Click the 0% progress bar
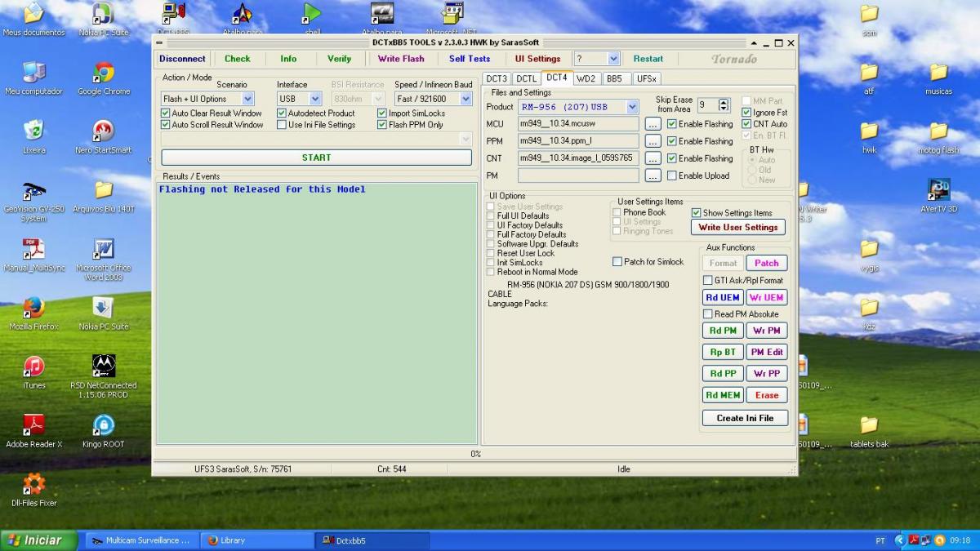Screen dimensions: 980x551 tap(475, 454)
